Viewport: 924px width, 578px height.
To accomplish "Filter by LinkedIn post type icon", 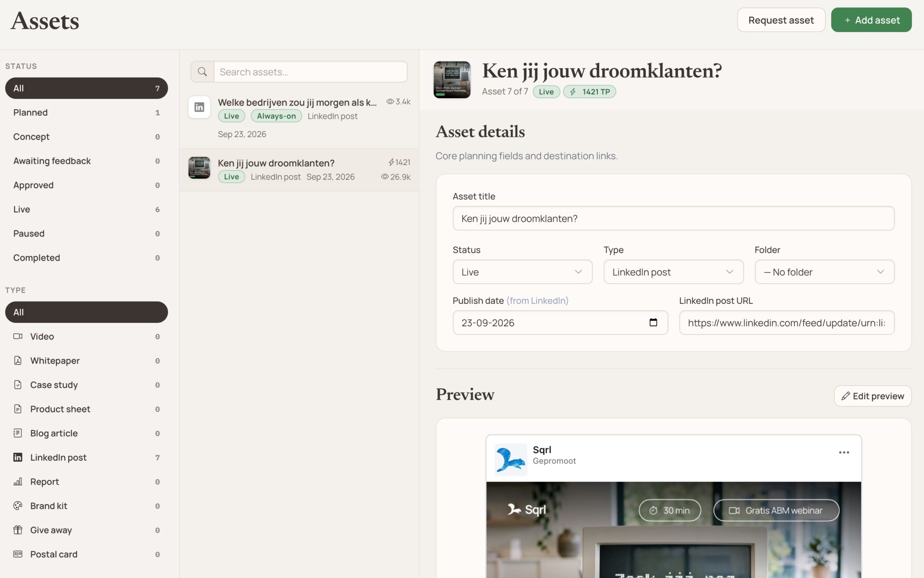I will tap(18, 457).
